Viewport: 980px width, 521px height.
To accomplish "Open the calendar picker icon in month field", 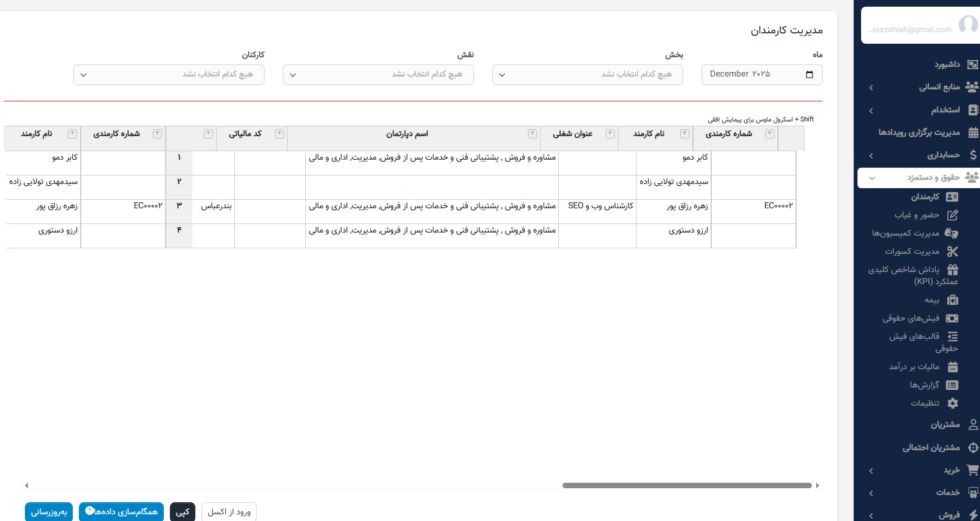I will click(x=809, y=74).
